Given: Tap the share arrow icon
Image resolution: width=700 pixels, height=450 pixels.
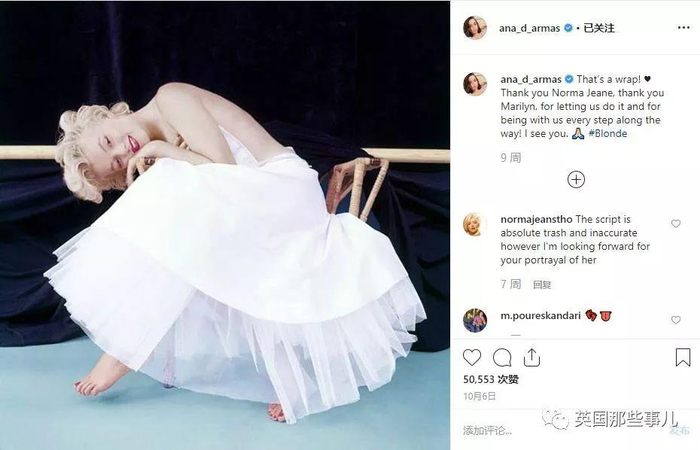Looking at the screenshot, I should pos(532,357).
